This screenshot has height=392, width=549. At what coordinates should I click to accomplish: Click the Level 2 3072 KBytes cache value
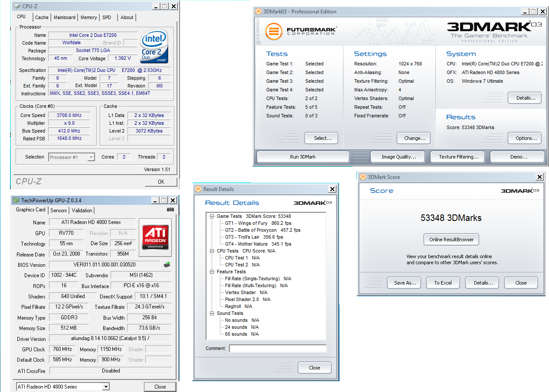point(149,131)
